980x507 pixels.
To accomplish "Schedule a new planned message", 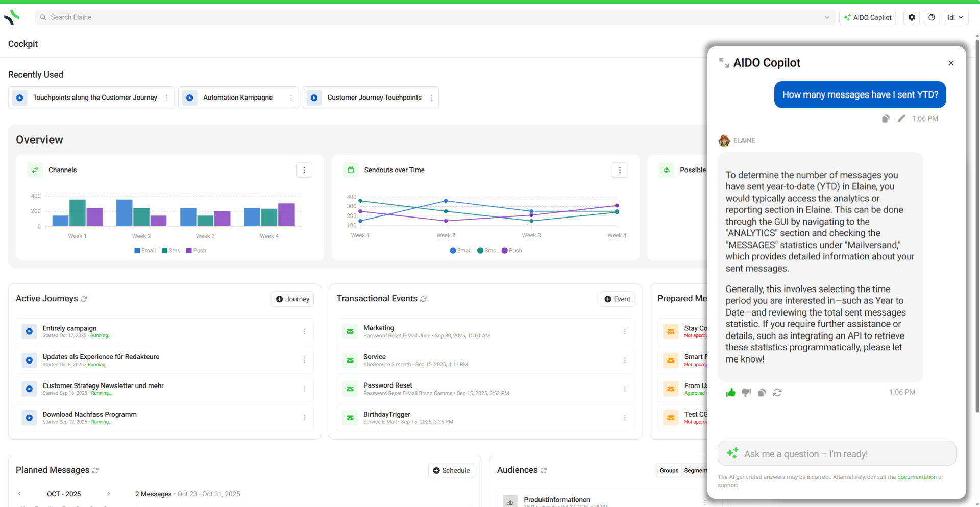I will click(451, 470).
